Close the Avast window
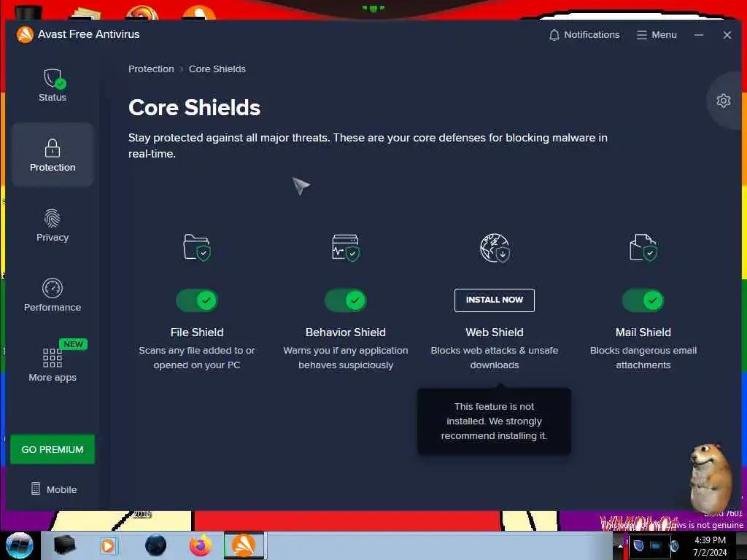This screenshot has height=560, width=747. 727,35
